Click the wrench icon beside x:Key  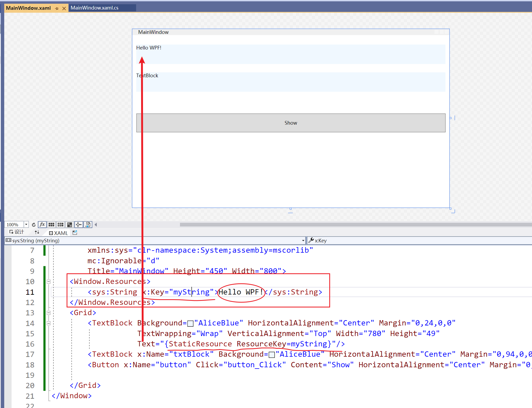[x=311, y=240]
